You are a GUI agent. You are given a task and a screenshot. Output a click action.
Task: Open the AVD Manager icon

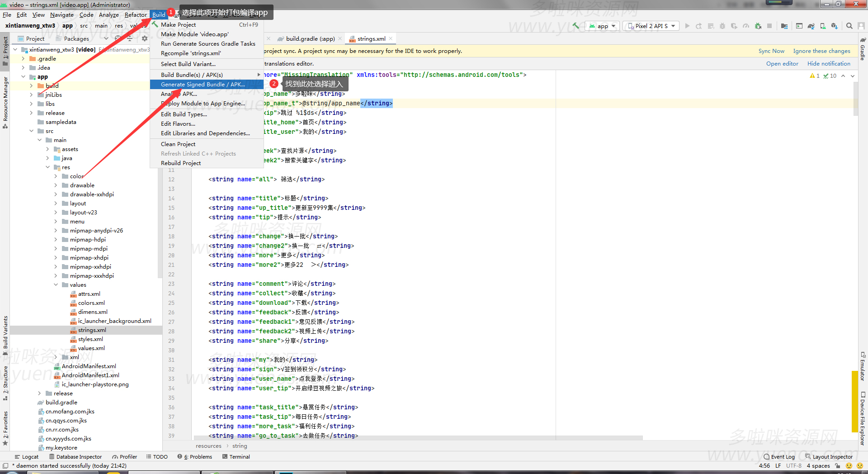coord(823,26)
